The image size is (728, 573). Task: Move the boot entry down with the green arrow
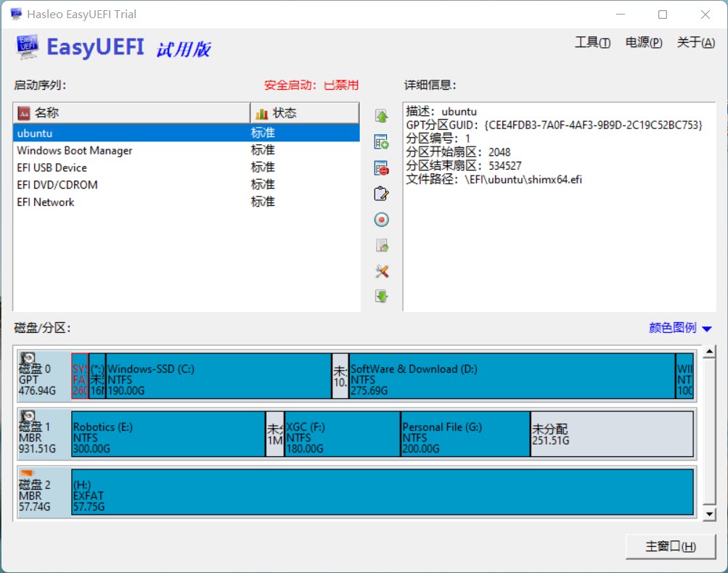(382, 296)
